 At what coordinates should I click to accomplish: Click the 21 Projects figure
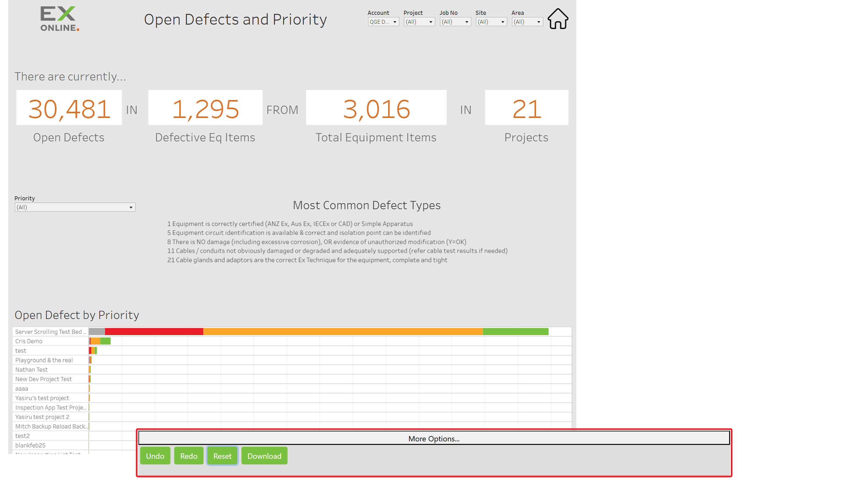(x=526, y=109)
